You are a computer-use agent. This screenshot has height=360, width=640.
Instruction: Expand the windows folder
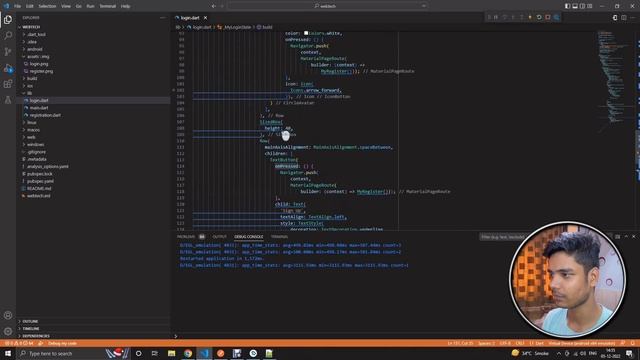point(36,144)
